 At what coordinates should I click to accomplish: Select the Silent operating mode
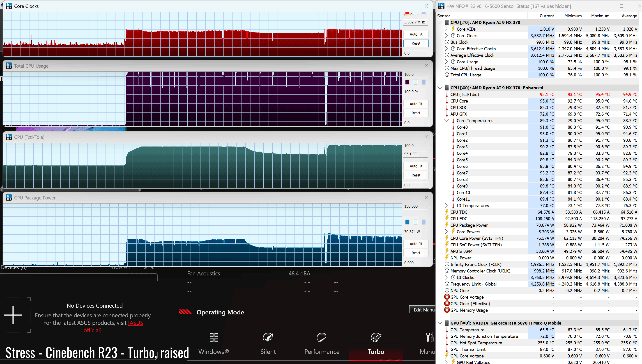[x=268, y=344]
